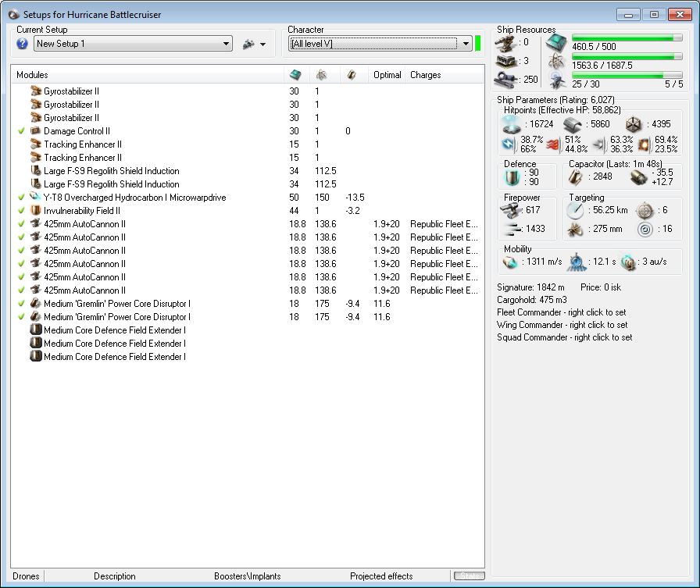Open dropdown arrow beside the ship icon
The image size is (700, 588).
(263, 45)
